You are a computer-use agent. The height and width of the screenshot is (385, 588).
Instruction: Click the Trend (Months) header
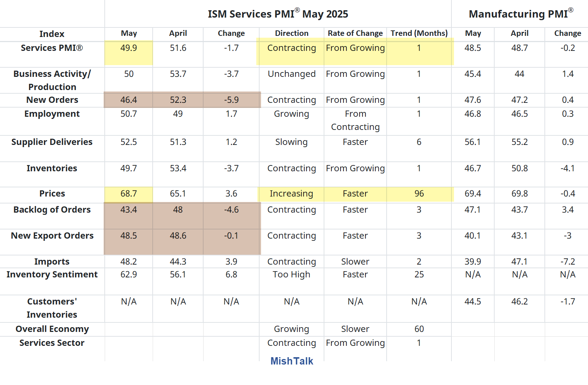pyautogui.click(x=419, y=34)
